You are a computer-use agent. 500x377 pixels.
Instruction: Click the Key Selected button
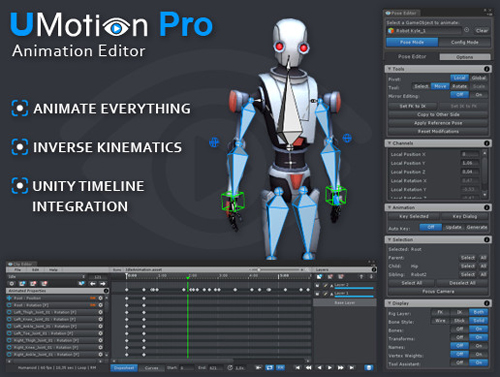[x=414, y=216]
